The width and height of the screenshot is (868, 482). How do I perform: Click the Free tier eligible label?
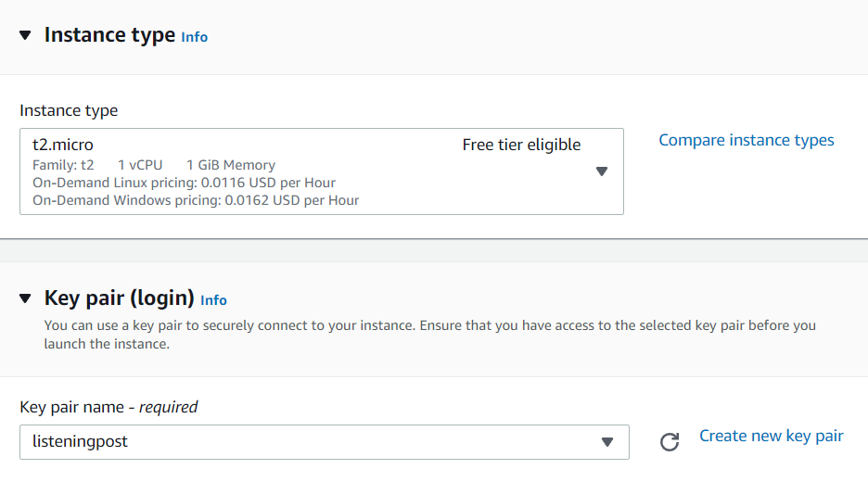pos(521,145)
